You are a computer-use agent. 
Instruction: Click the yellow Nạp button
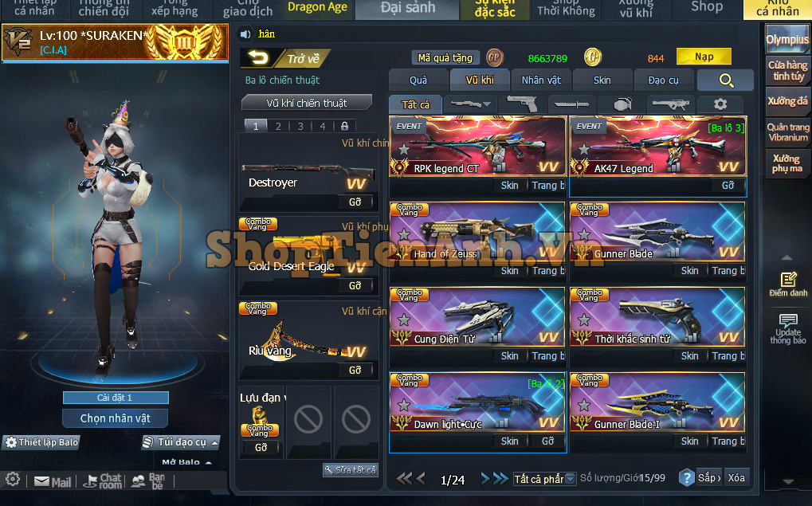[x=704, y=57]
